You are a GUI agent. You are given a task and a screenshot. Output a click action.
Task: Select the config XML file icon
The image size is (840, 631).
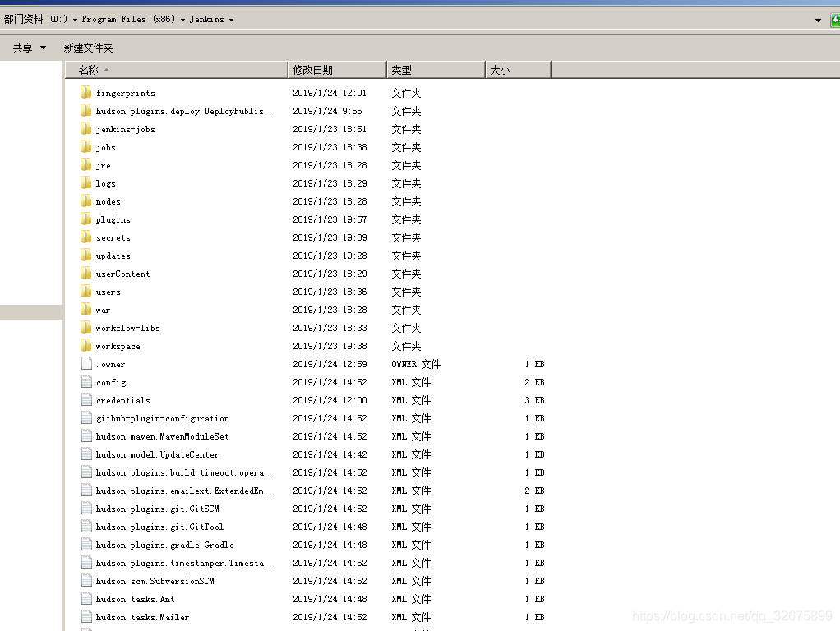coord(86,382)
